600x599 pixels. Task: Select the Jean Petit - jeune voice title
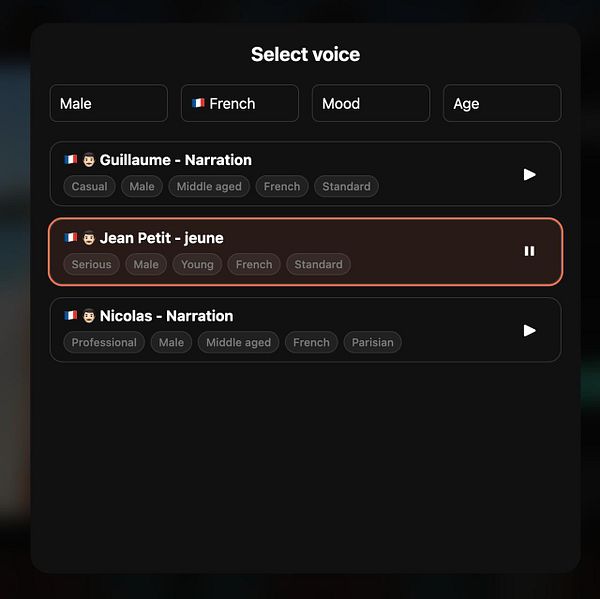[x=161, y=238]
